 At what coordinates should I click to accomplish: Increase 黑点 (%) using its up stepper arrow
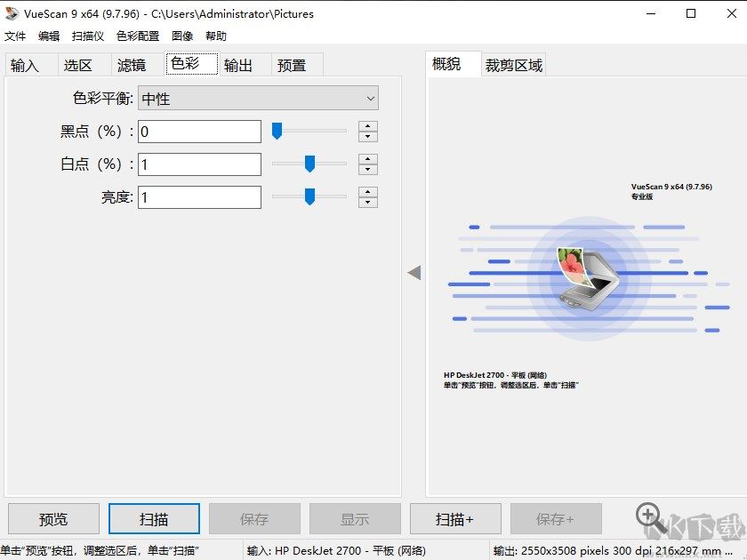367,125
